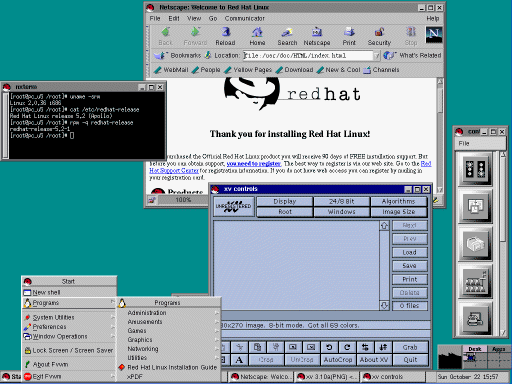This screenshot has width=512, height=384.
Task: Click the Netscape N logo animation
Action: click(434, 35)
